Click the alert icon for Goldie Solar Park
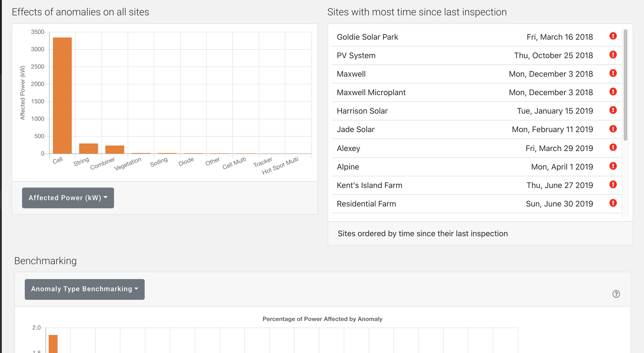Viewport: 644px width, 353px height. tap(613, 36)
